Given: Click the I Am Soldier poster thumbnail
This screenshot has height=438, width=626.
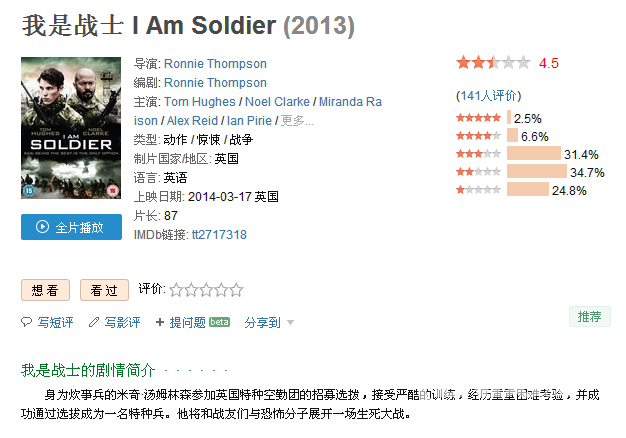Looking at the screenshot, I should pyautogui.click(x=71, y=128).
